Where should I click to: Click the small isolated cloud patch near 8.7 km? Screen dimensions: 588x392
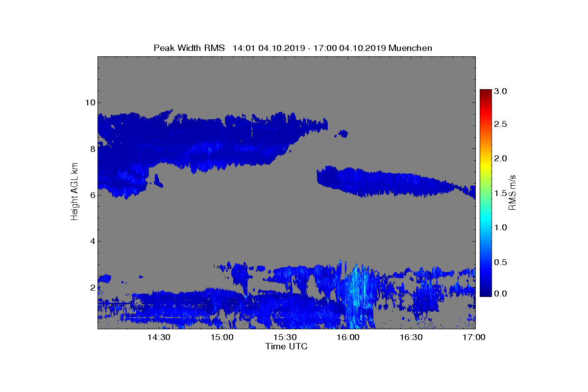click(x=342, y=133)
